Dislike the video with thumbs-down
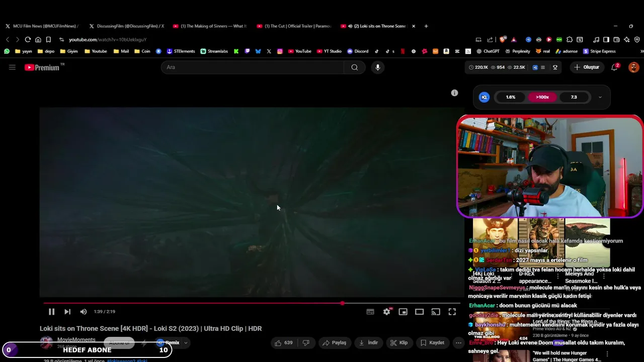644x362 pixels. (306, 343)
